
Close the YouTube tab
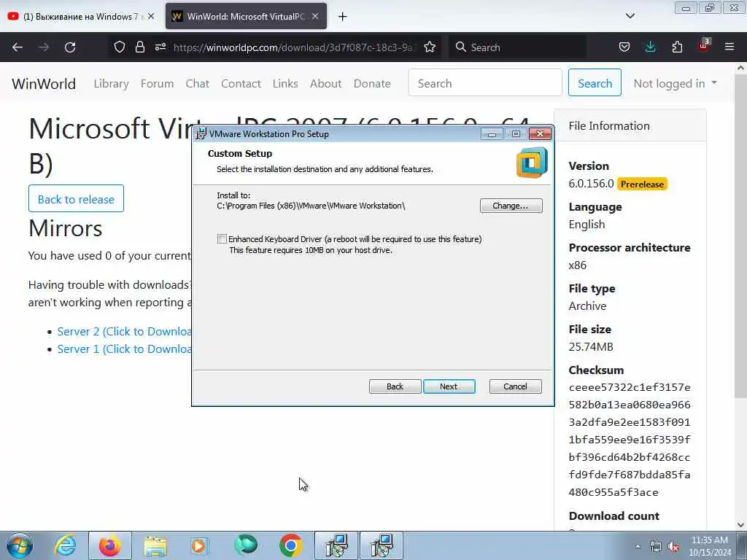point(151,16)
